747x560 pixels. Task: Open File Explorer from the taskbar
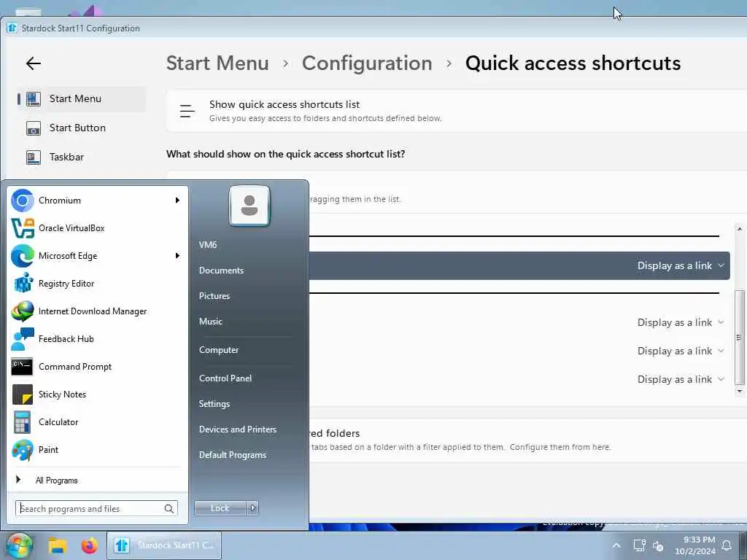(x=57, y=545)
